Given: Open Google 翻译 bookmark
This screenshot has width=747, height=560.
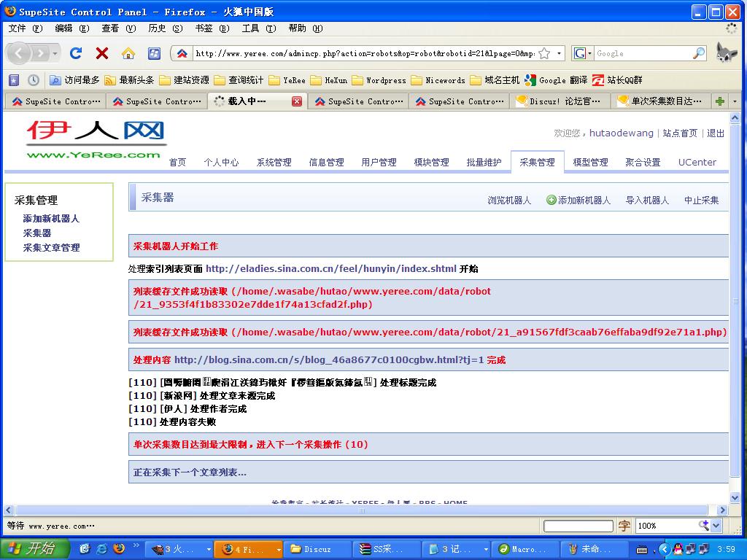Looking at the screenshot, I should click(556, 80).
